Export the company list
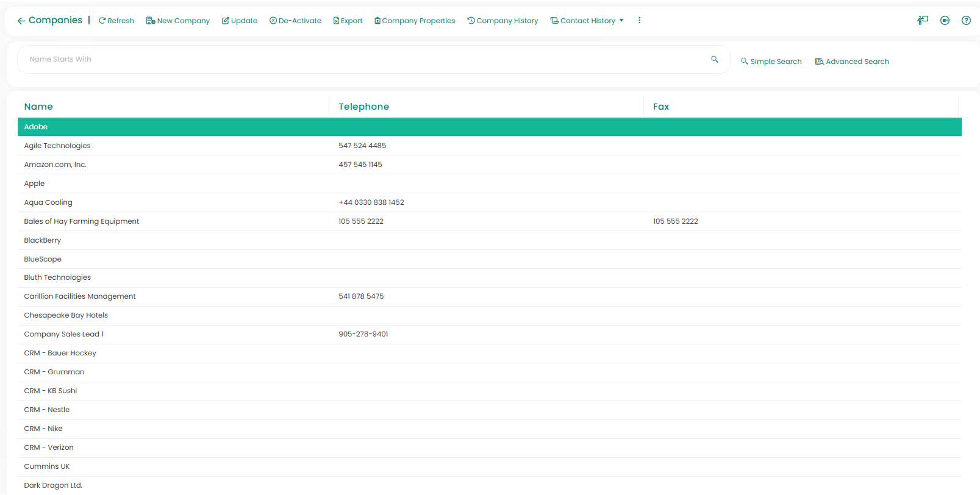The width and height of the screenshot is (980, 495). click(x=348, y=21)
